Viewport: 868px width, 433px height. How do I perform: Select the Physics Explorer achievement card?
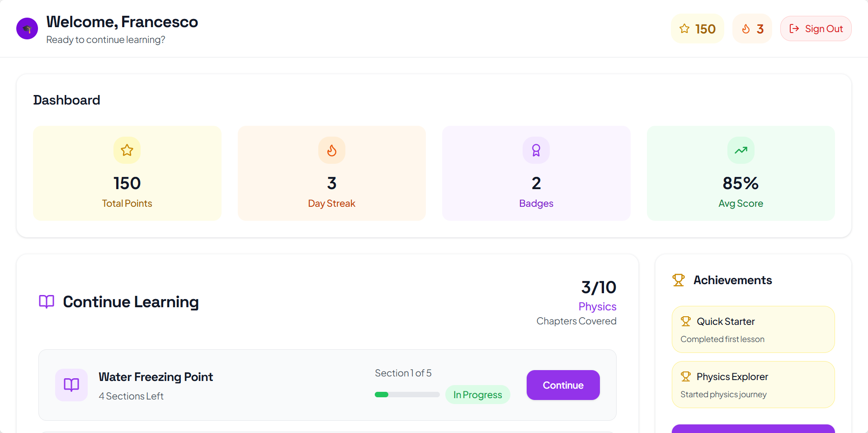(753, 385)
